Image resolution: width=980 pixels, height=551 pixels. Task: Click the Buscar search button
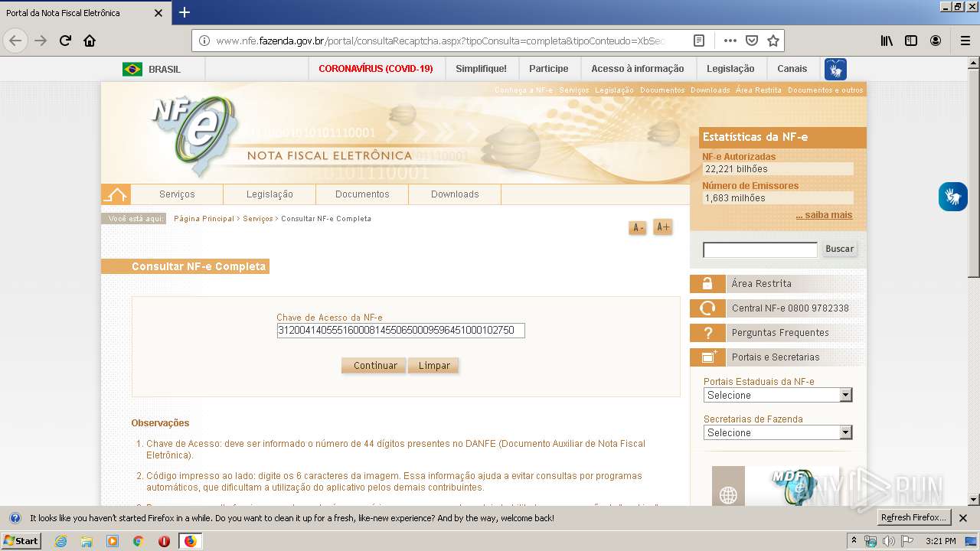point(839,249)
